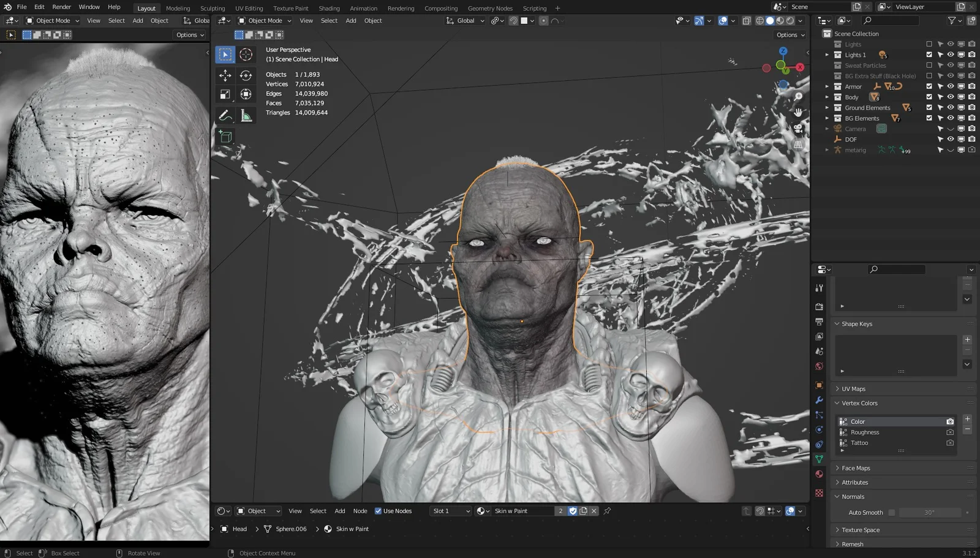The image size is (980, 558).
Task: Expand the UV Maps panel
Action: coord(854,388)
